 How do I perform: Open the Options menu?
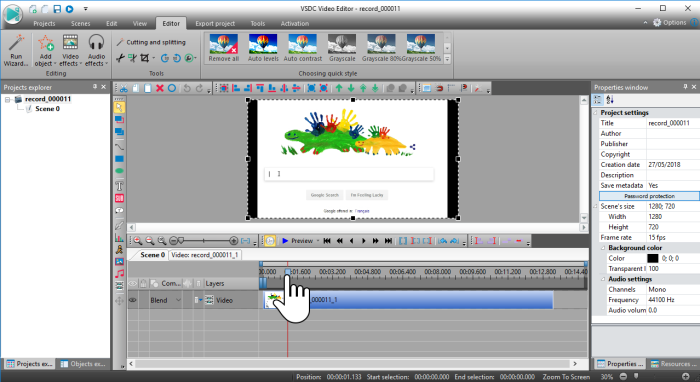point(670,22)
